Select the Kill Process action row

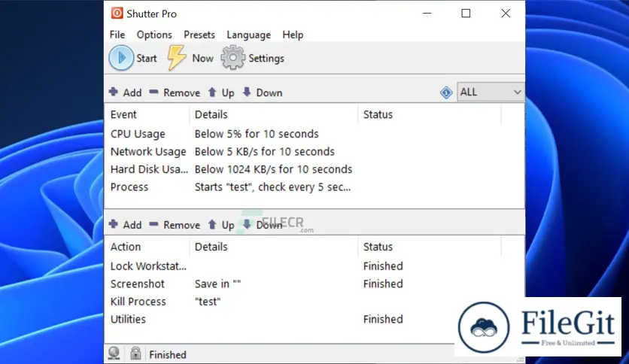[314, 302]
